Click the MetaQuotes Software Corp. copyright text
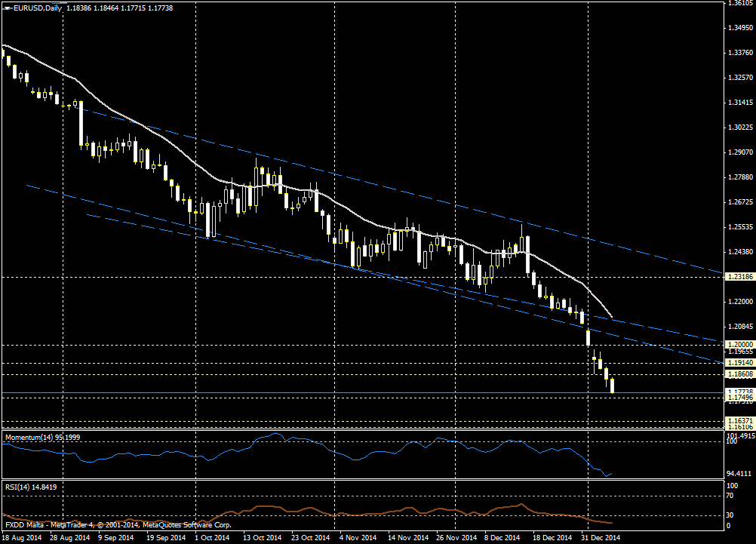Screen dimensions: 756x544 (189, 524)
